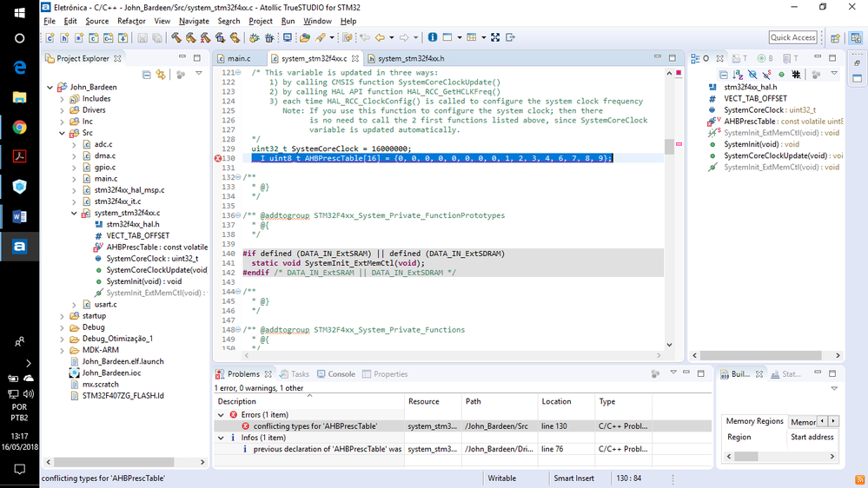This screenshot has height=488, width=868.
Task: Open Microsoft Word from the taskbar
Action: coord(19,217)
